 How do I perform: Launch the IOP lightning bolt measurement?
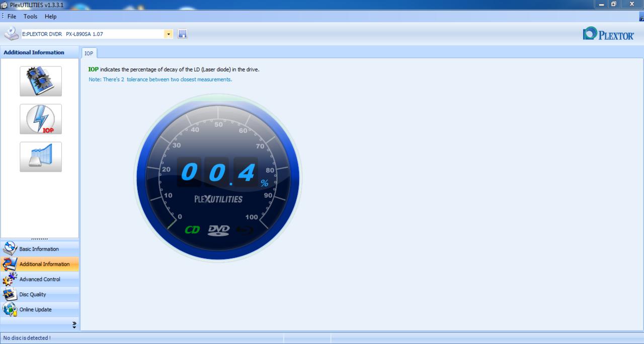(x=41, y=119)
